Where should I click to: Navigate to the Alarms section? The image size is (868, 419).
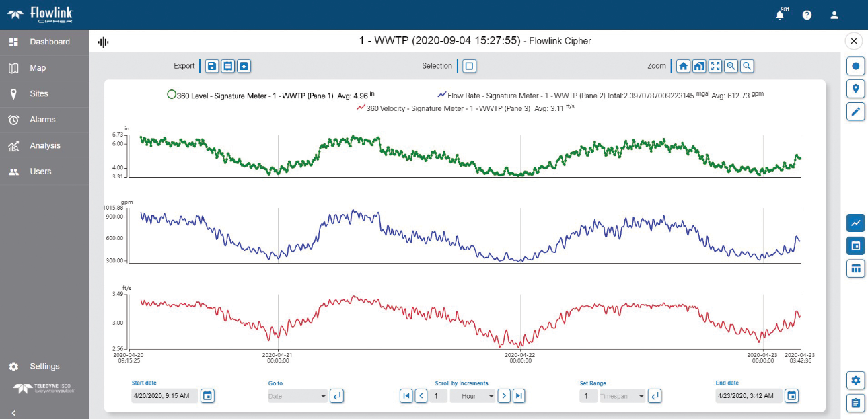coord(44,119)
